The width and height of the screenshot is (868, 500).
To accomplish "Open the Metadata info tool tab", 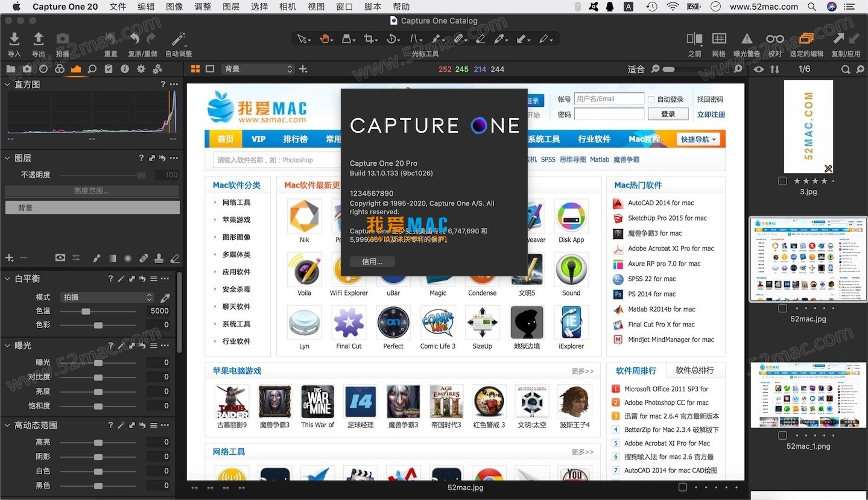I will 124,69.
